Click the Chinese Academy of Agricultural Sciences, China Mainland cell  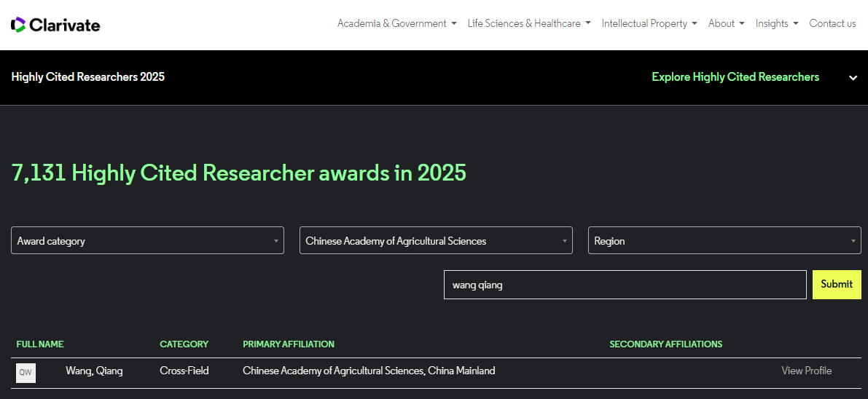click(369, 371)
